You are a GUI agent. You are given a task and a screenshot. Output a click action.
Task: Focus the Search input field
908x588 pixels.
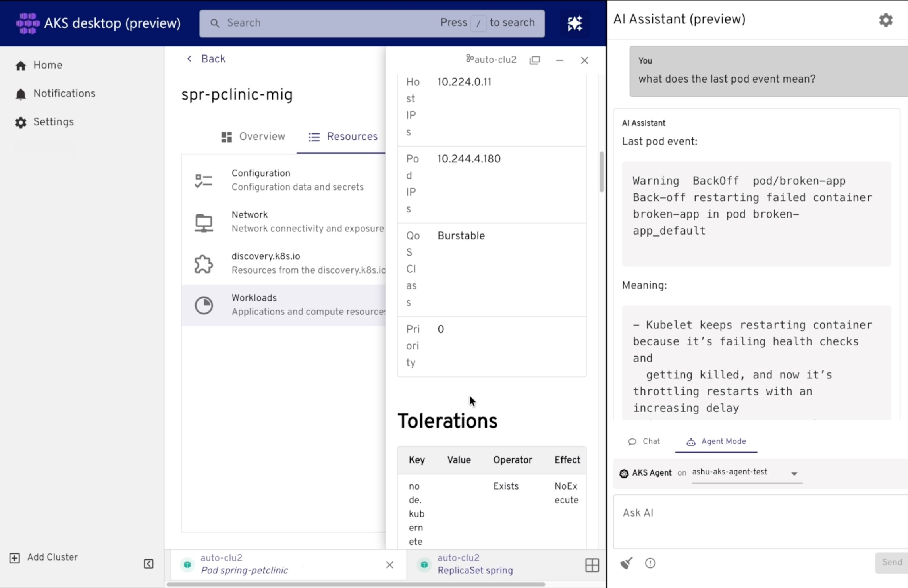(372, 23)
